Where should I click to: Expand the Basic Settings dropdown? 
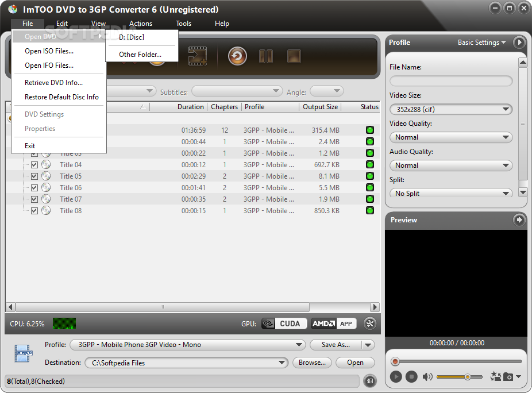482,43
